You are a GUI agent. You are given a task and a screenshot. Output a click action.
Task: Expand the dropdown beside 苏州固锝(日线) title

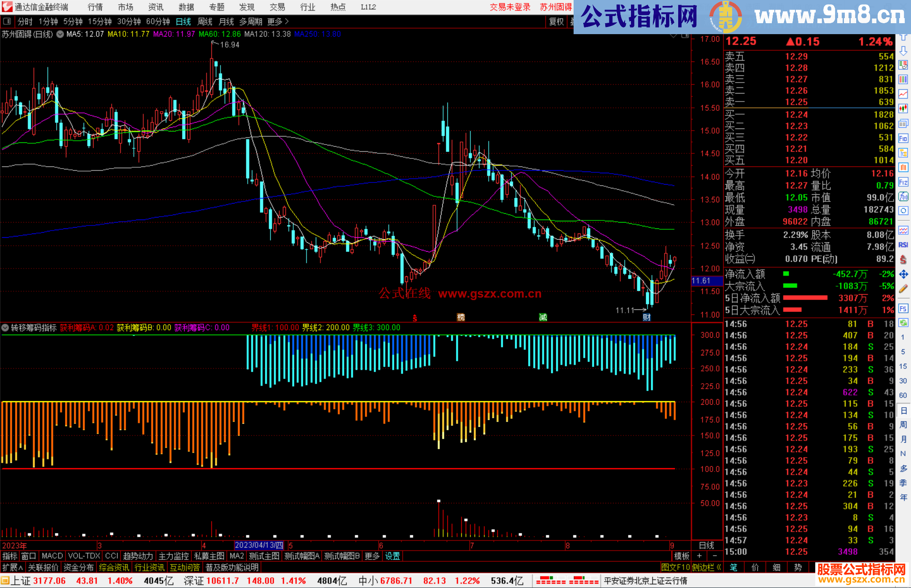tap(60, 34)
